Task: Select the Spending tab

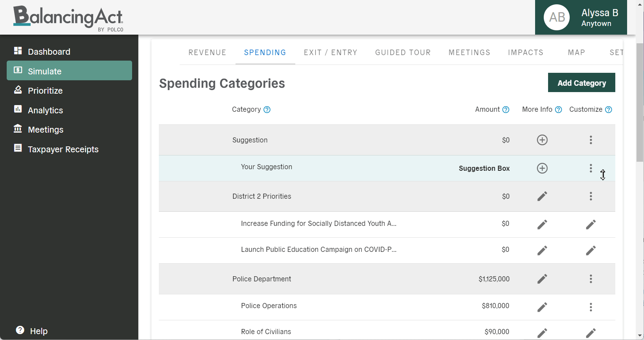Action: point(265,52)
